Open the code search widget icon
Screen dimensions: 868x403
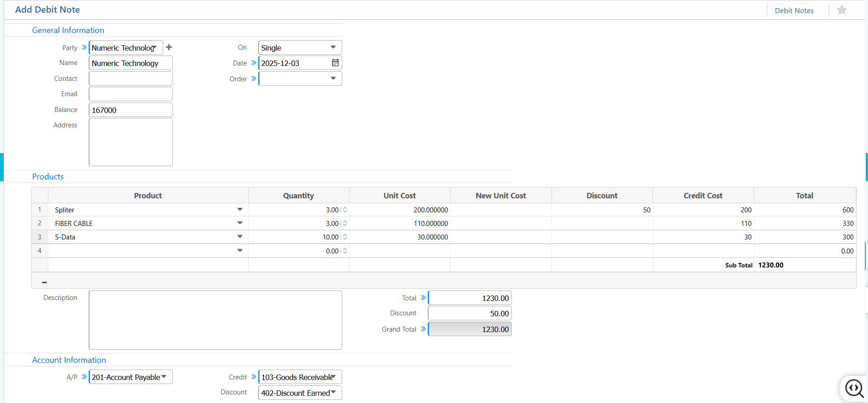[x=854, y=388]
